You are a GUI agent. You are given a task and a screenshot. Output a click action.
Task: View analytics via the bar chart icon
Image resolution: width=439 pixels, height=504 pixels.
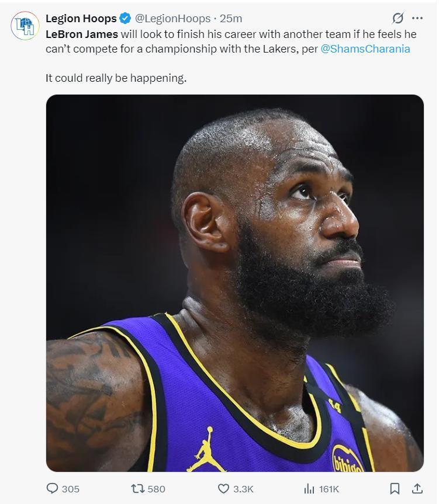coord(309,489)
